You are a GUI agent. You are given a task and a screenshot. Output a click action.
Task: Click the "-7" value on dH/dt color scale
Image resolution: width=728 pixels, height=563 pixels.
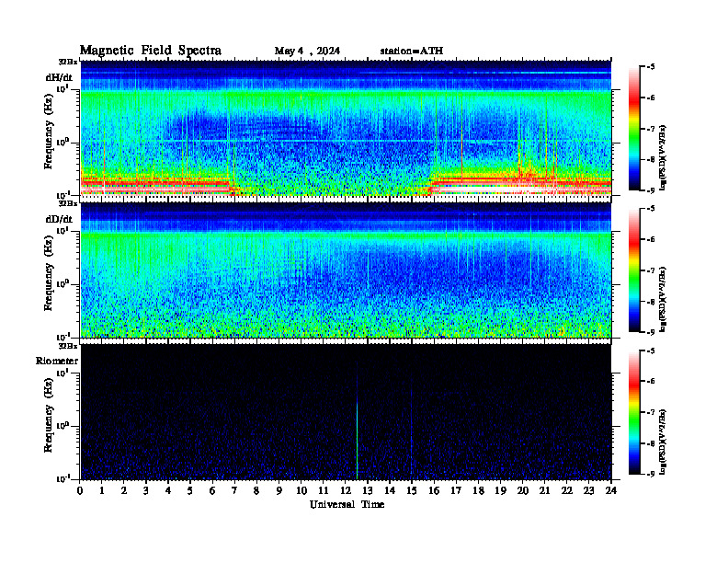tap(650, 129)
